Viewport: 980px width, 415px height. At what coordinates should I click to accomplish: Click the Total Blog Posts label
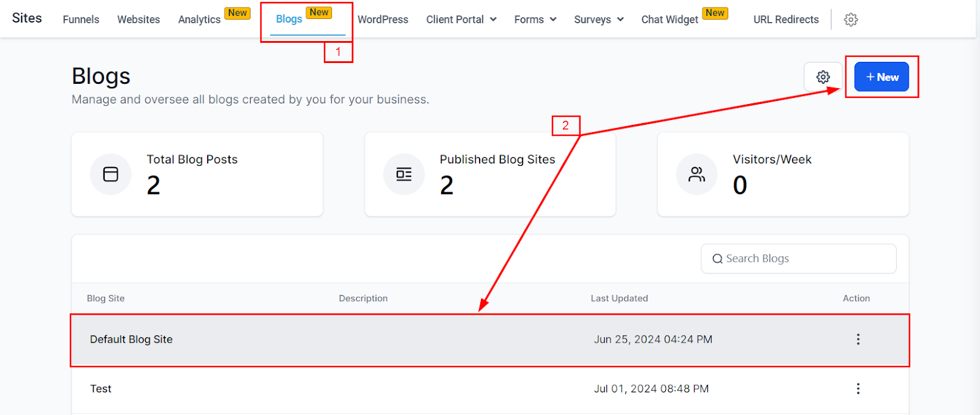point(192,159)
